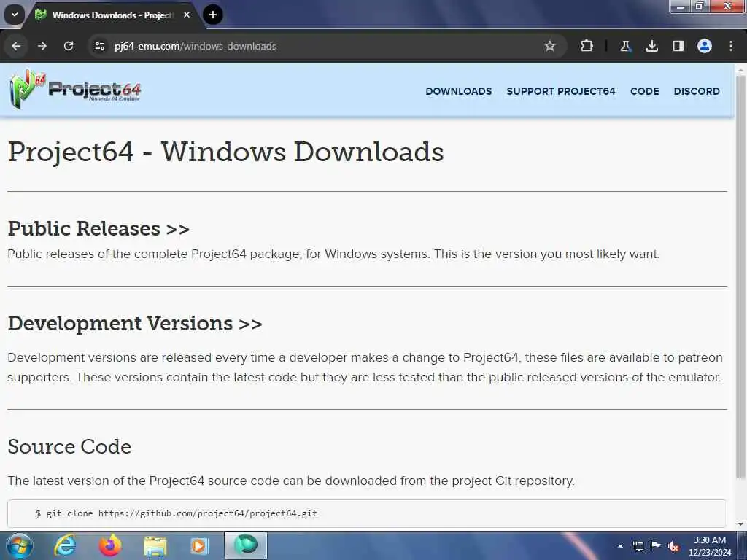Open SUPPORT PROJECT64 nav item

561,91
